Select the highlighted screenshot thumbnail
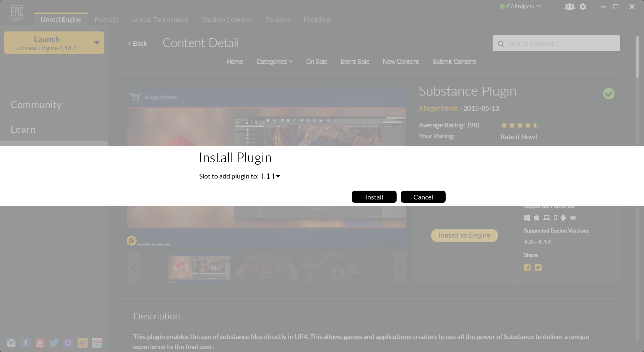Screen dimensions: 644x352 (x=200, y=268)
